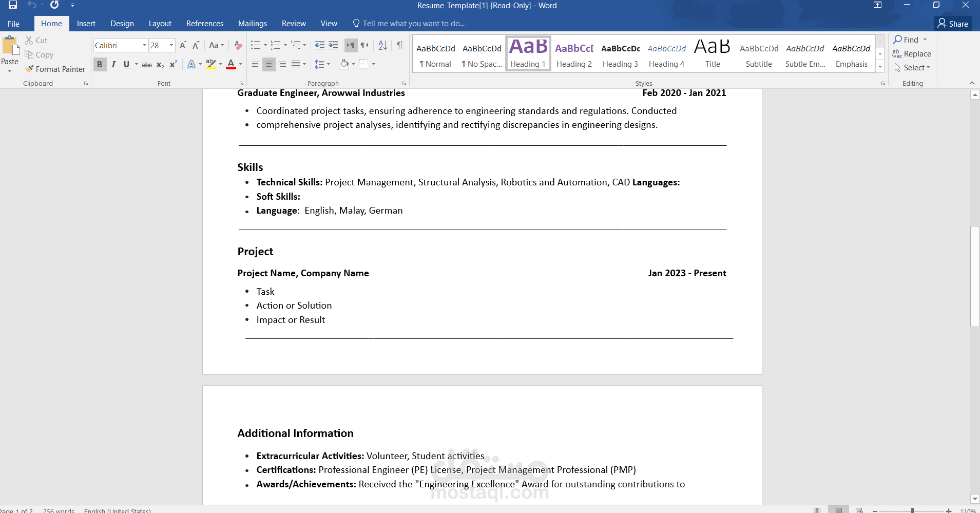Image resolution: width=980 pixels, height=513 pixels.
Task: Apply red font color
Action: pyautogui.click(x=231, y=64)
